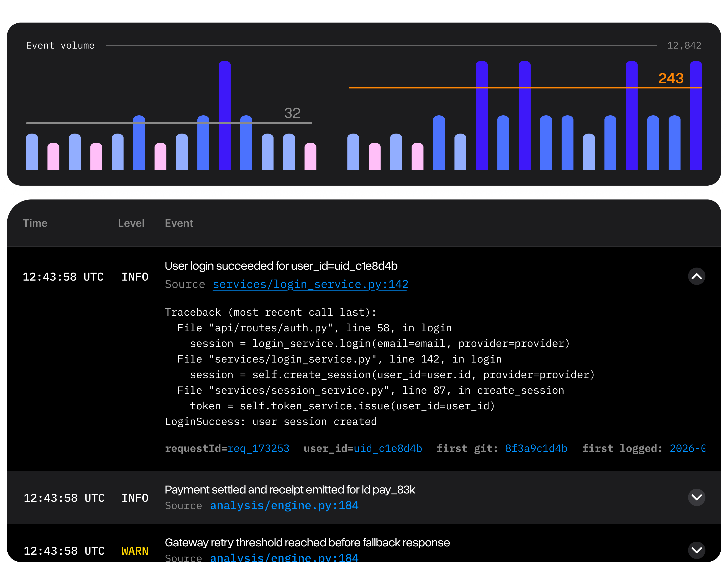This screenshot has height=562, width=728.
Task: Click user_id value uid_c1e8d4b
Action: (388, 448)
